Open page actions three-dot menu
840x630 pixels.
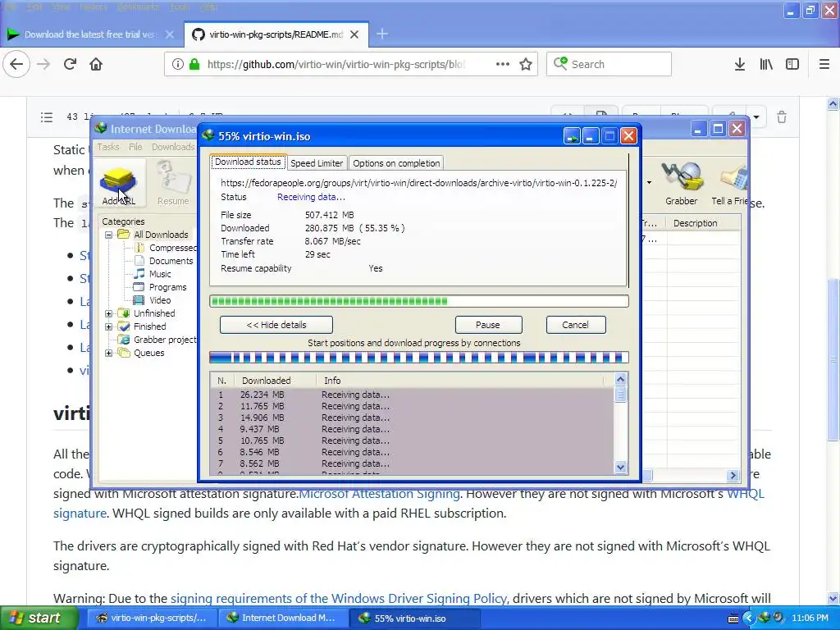pyautogui.click(x=503, y=64)
